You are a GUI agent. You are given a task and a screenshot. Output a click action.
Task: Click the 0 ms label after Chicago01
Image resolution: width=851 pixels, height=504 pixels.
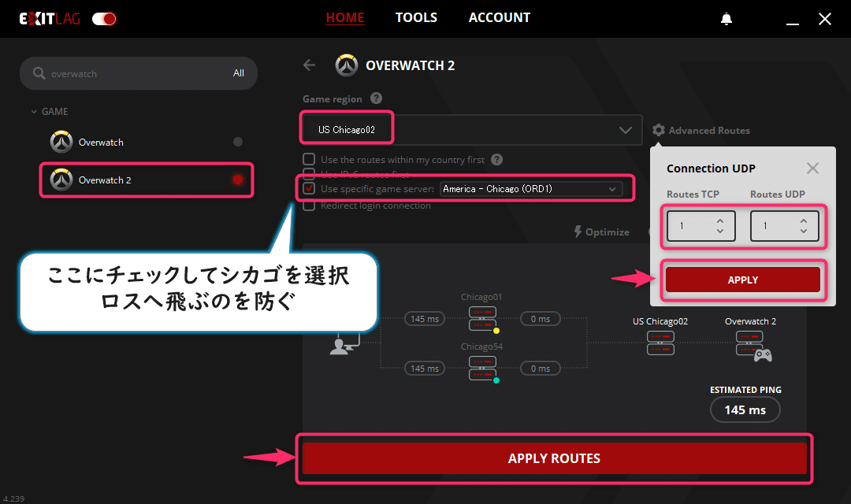541,319
